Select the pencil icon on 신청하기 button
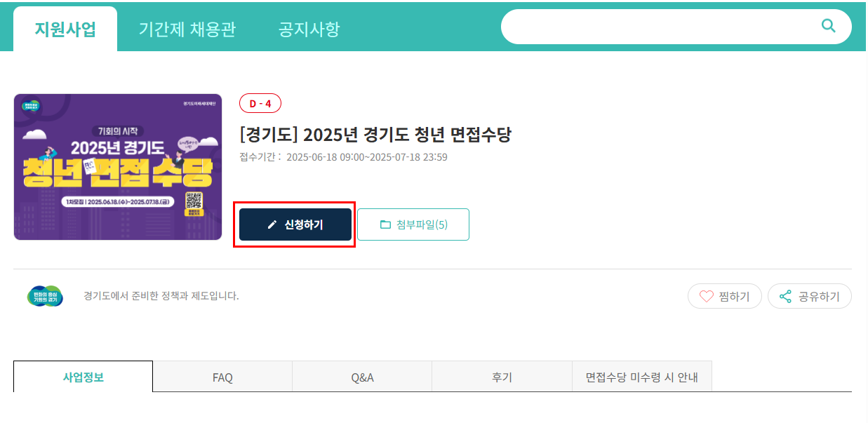The image size is (868, 423). [271, 224]
